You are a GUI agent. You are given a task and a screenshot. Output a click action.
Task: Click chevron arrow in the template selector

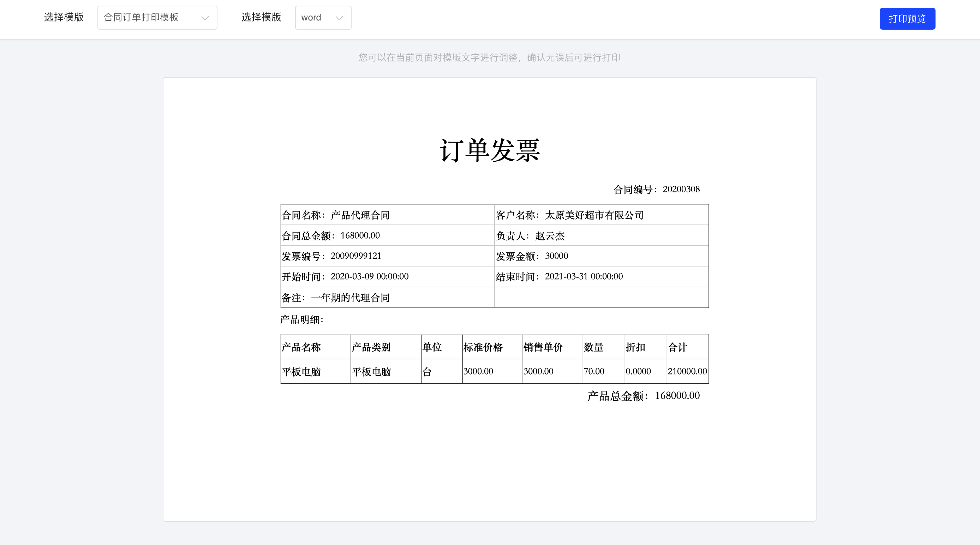[x=205, y=18]
